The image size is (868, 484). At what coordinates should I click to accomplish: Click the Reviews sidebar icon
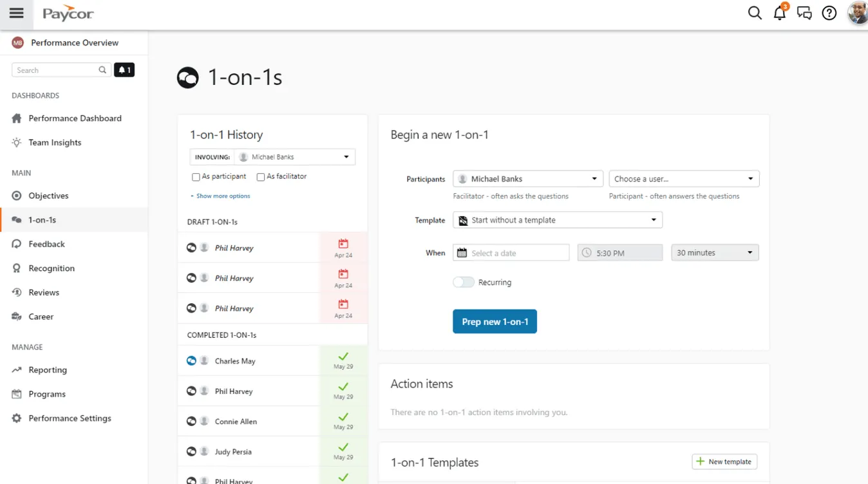(x=17, y=292)
